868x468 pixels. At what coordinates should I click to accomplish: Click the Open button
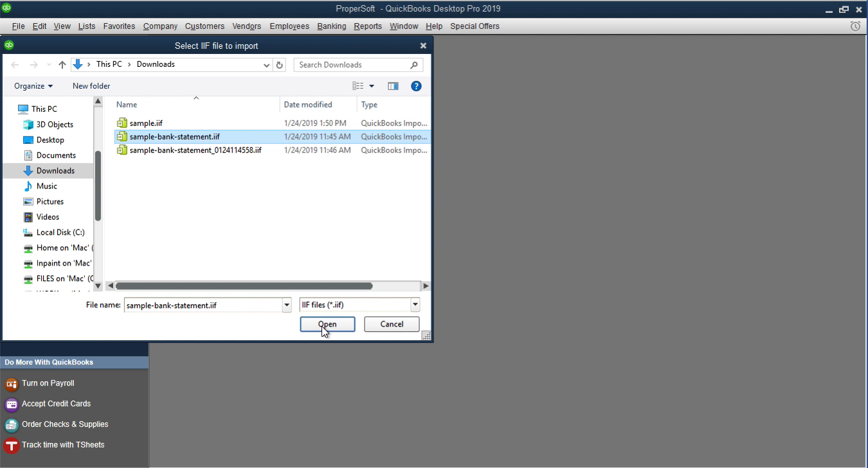[327, 324]
